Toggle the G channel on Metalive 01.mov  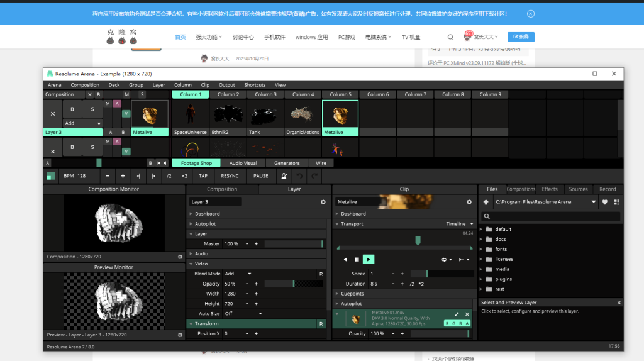click(454, 324)
